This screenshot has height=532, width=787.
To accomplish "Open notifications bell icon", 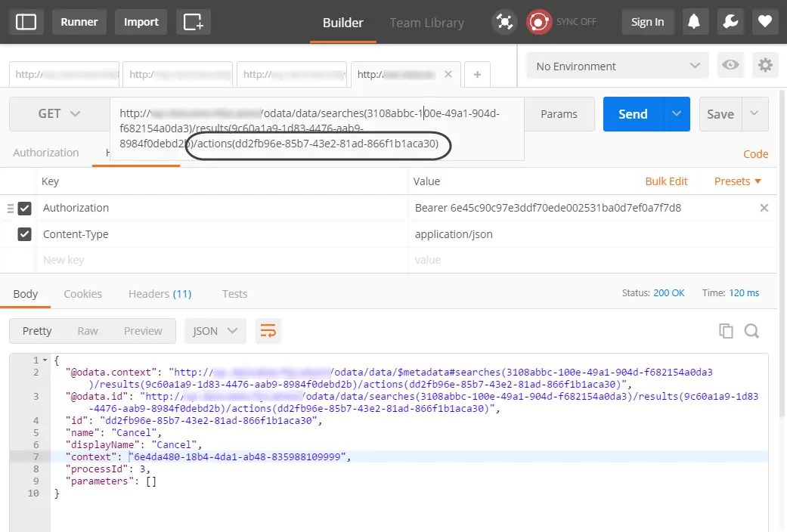I will (694, 22).
